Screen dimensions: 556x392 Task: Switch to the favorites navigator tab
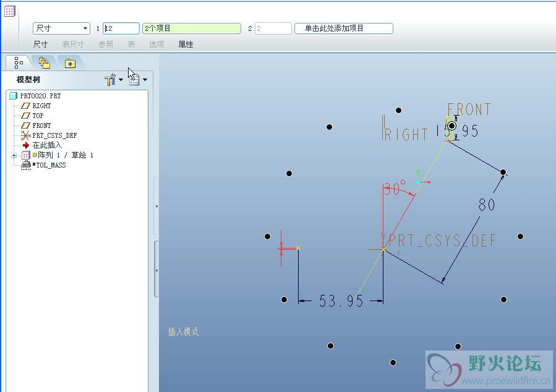[71, 64]
